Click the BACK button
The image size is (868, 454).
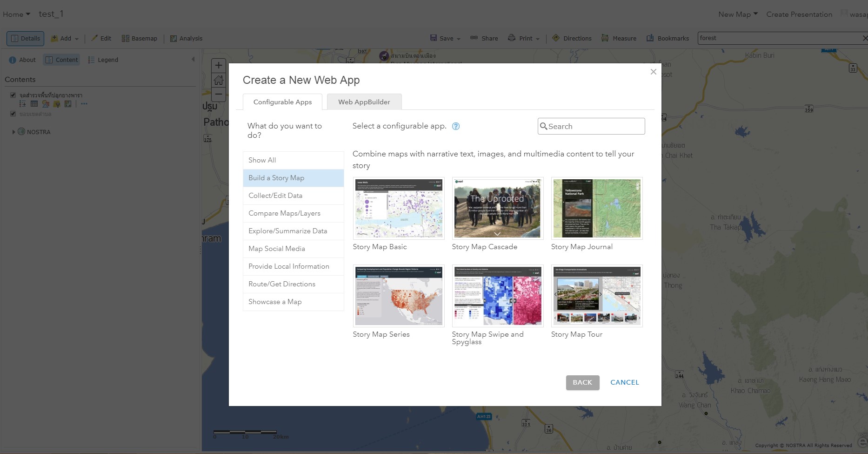(582, 382)
